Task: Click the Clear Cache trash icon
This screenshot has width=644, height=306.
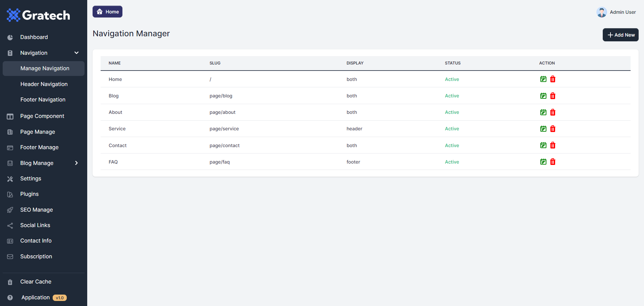Action: [x=10, y=282]
